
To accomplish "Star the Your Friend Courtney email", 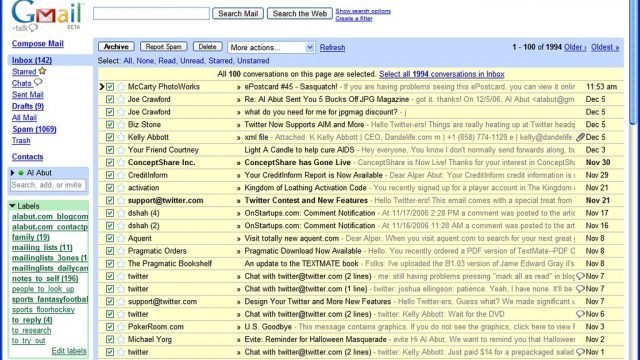I will [x=121, y=150].
